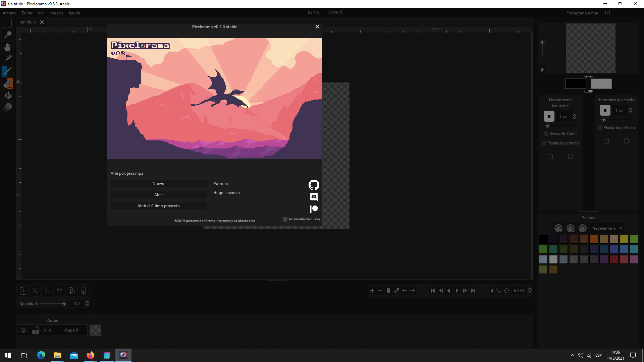
Task: Go to previous frame
Action: (x=441, y=291)
